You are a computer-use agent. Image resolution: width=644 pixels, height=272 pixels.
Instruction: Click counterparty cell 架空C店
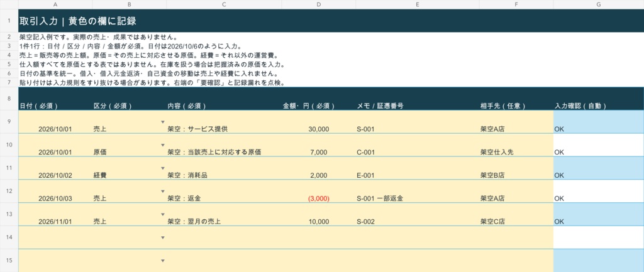tap(516, 214)
